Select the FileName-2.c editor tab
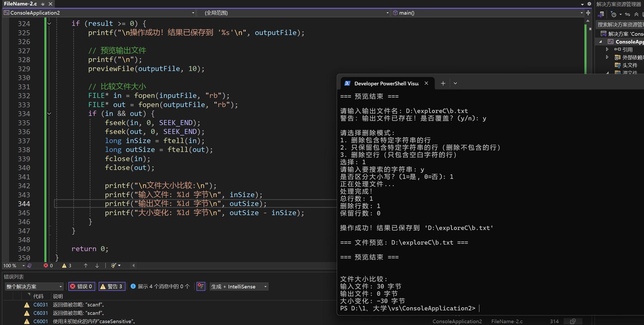Screen dimensions: 644x325 point(20,4)
